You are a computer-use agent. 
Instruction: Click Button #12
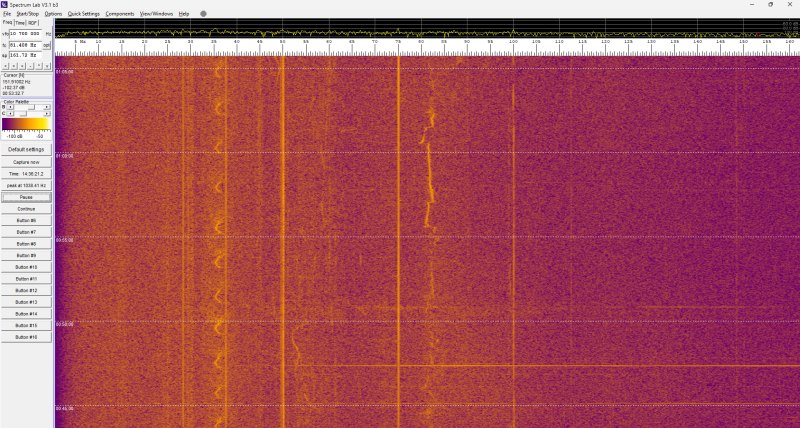(x=26, y=290)
